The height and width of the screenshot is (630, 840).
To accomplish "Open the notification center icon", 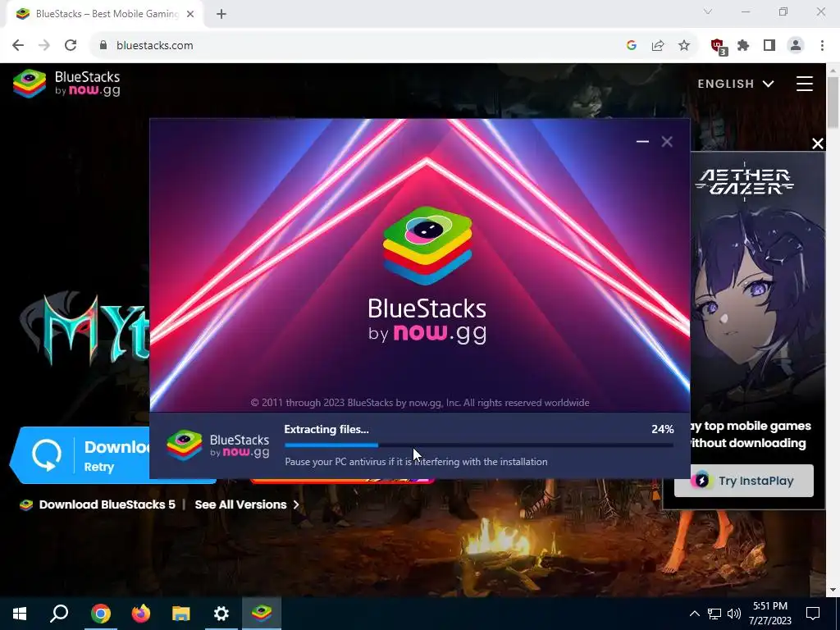I will pyautogui.click(x=813, y=614).
